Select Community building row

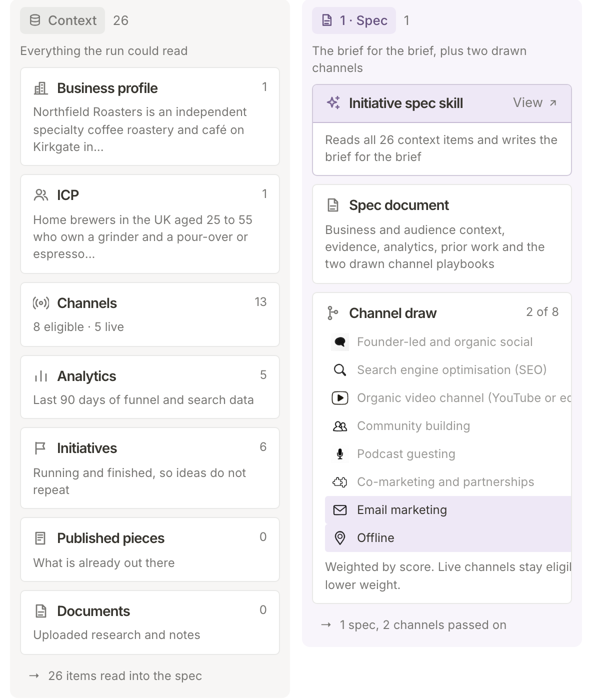pyautogui.click(x=448, y=426)
